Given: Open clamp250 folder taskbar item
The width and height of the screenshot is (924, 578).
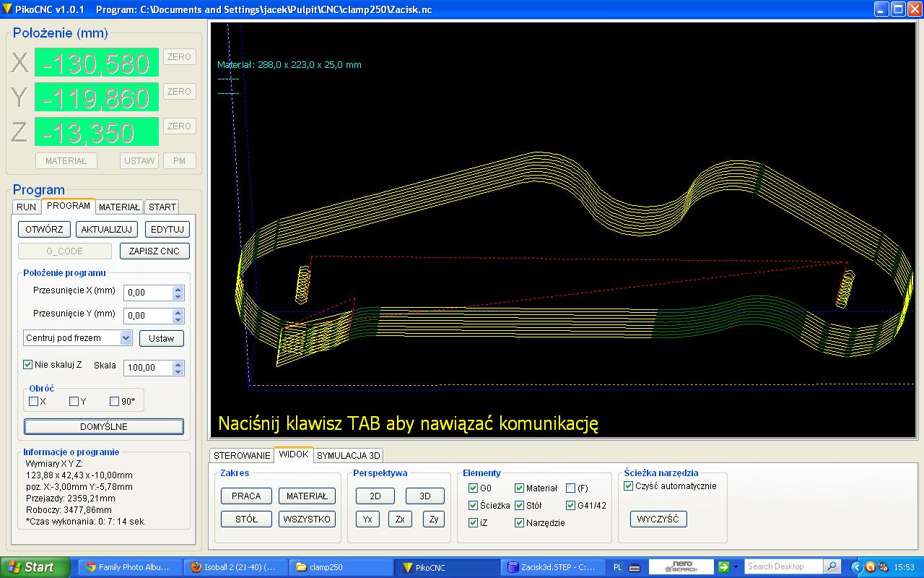Looking at the screenshot, I should (341, 567).
